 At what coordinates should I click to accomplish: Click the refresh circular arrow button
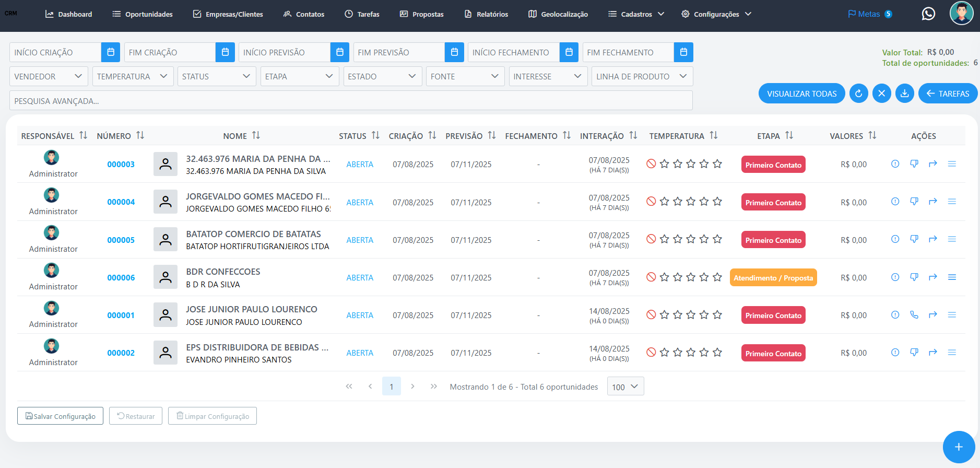(858, 93)
